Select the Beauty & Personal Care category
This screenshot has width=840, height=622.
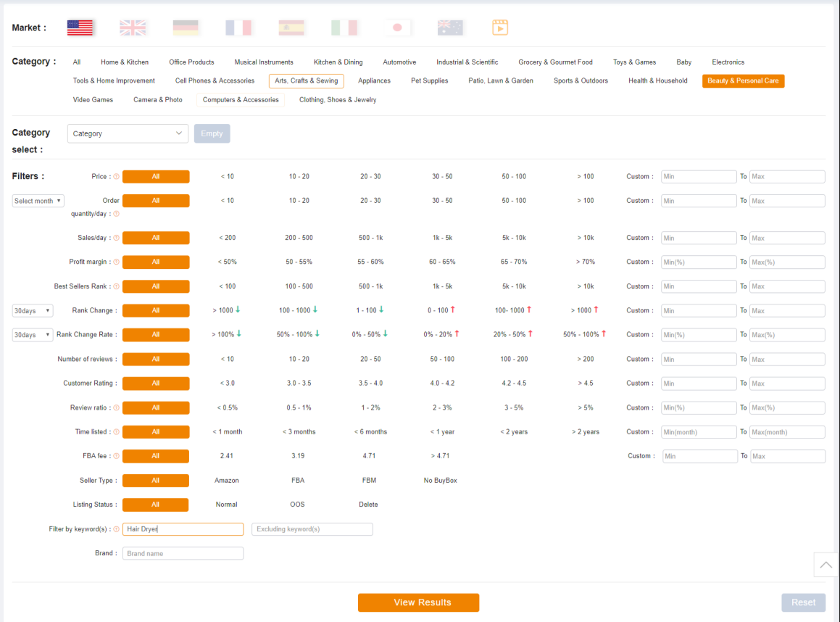coord(743,81)
